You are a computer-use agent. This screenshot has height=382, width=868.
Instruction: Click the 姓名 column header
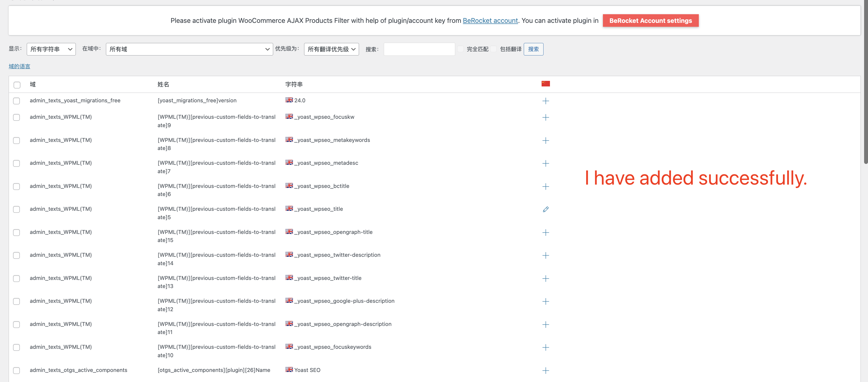point(163,84)
